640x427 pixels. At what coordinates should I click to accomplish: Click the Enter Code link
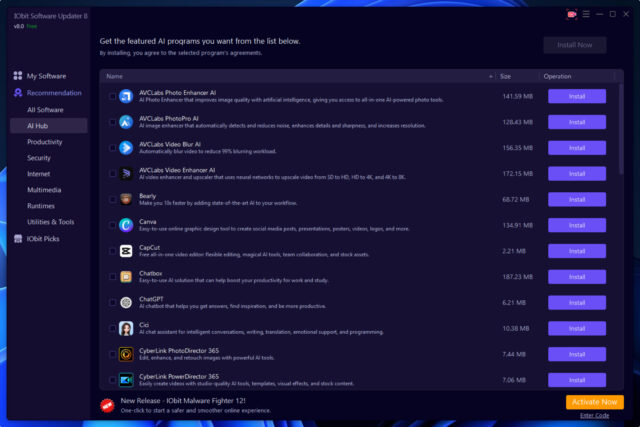pyautogui.click(x=595, y=416)
